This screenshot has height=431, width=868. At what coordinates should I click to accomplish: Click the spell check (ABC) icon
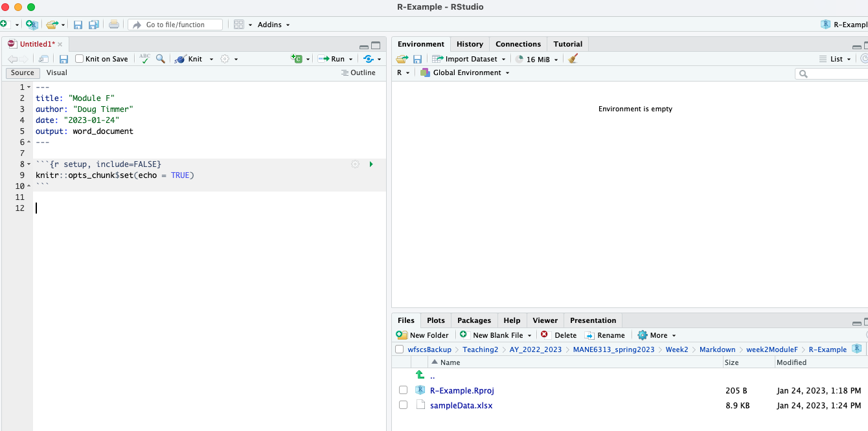(144, 58)
